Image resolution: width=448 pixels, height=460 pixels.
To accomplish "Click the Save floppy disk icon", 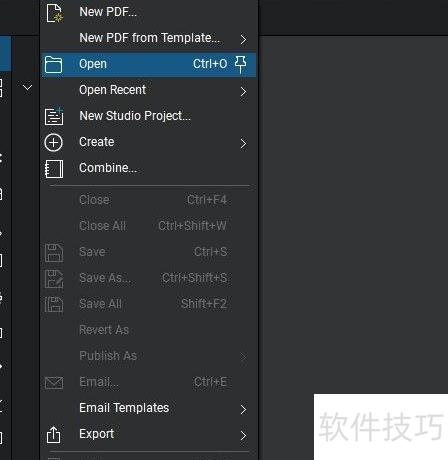I will 54,253.
